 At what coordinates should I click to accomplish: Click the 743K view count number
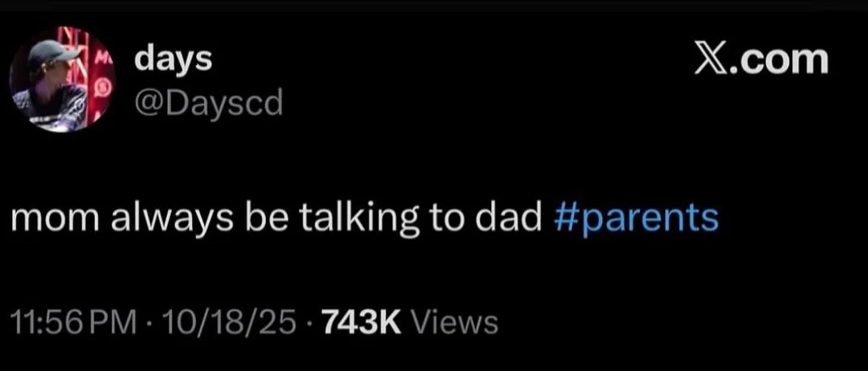pos(360,321)
